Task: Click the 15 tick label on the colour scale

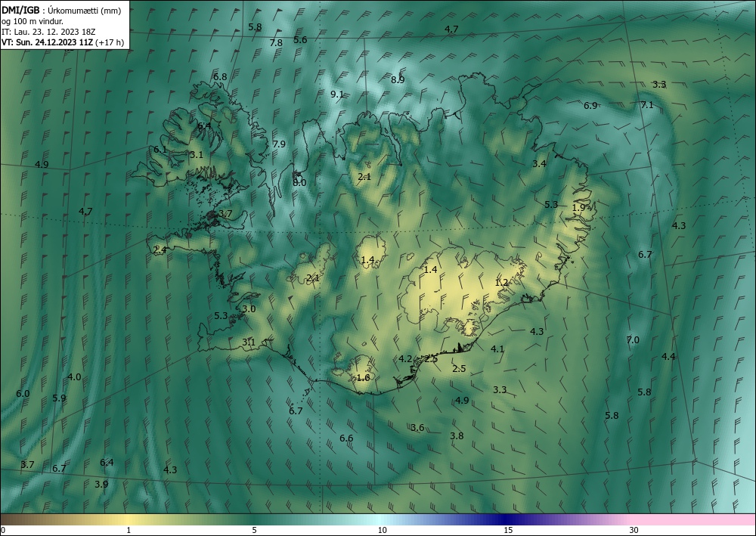Action: pyautogui.click(x=508, y=531)
